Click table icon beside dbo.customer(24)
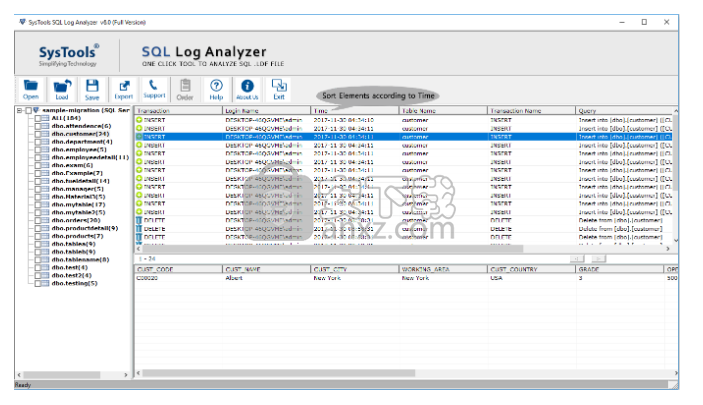Viewport: 703px width, 405px height. (x=45, y=134)
